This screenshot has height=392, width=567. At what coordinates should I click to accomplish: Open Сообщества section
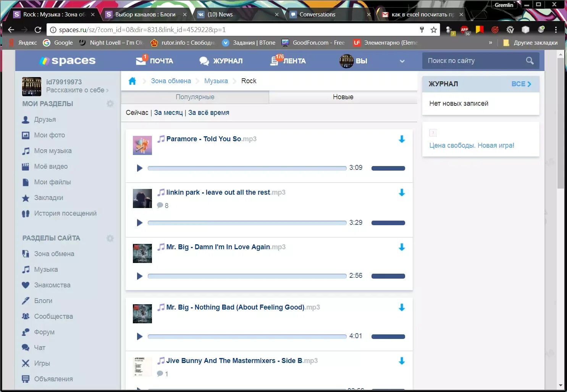53,316
